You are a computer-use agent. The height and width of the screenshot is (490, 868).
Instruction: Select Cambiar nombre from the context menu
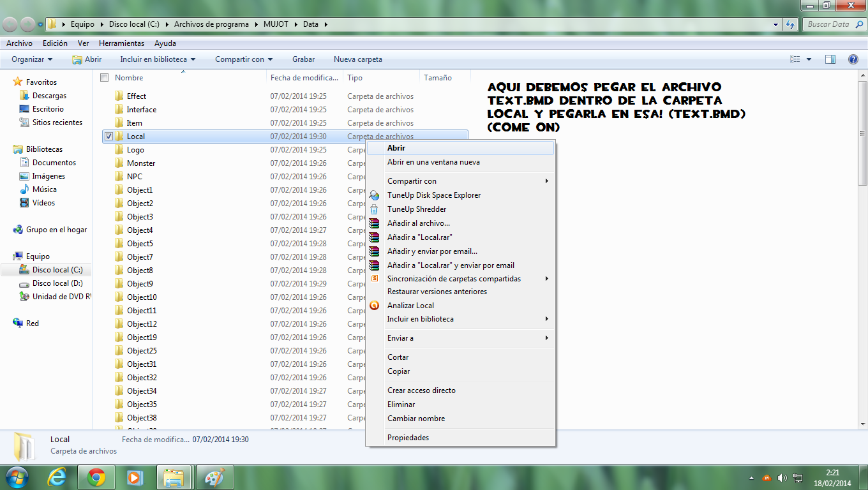click(x=416, y=419)
